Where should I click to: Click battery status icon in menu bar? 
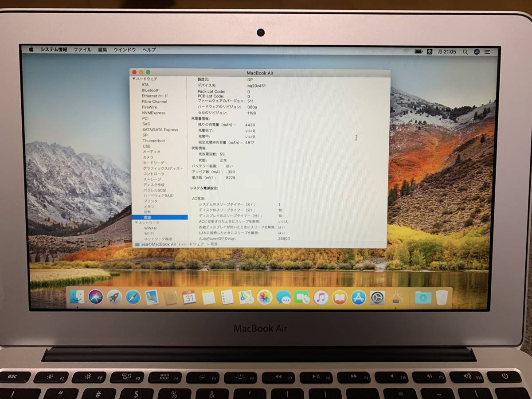(x=419, y=51)
